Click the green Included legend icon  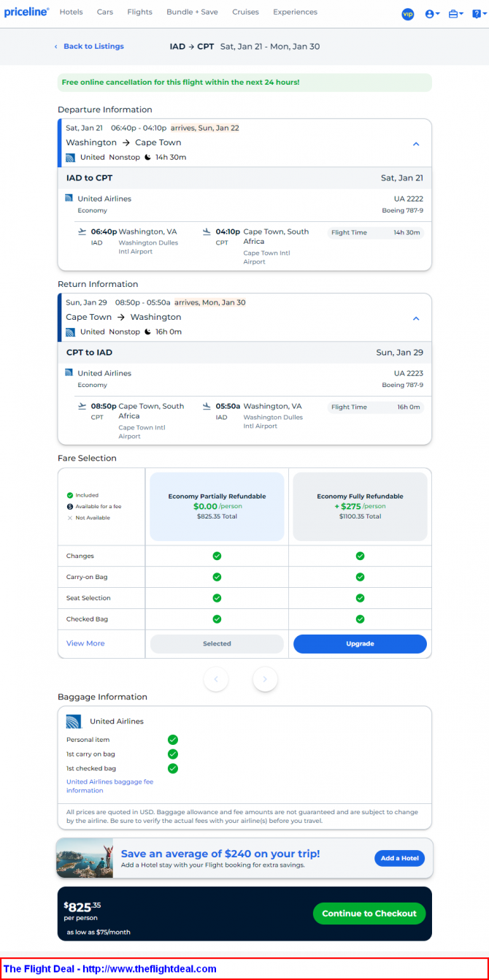tap(70, 495)
